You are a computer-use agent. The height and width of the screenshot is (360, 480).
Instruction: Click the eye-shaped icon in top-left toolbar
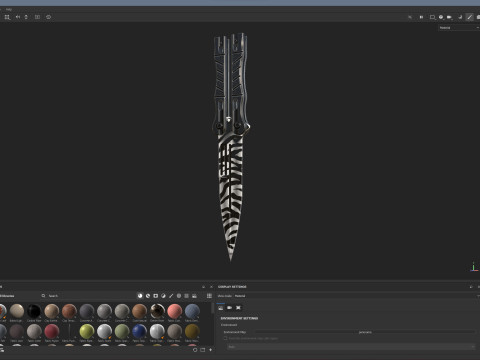coord(48,17)
